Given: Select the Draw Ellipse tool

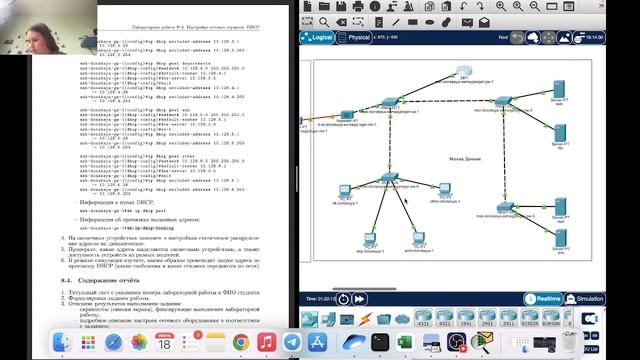Looking at the screenshot, I should (429, 22).
